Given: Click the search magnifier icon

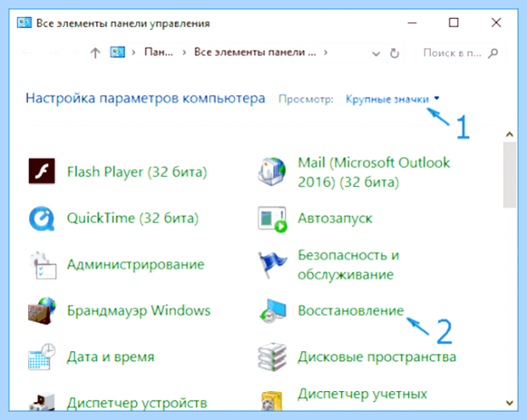Looking at the screenshot, I should coord(493,53).
